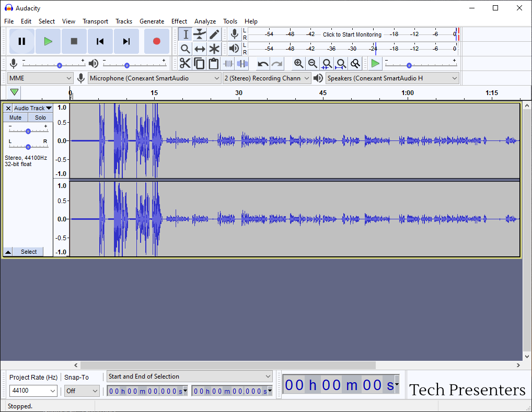532x412 pixels.
Task: Select the Draw pencil tool
Action: pos(214,34)
